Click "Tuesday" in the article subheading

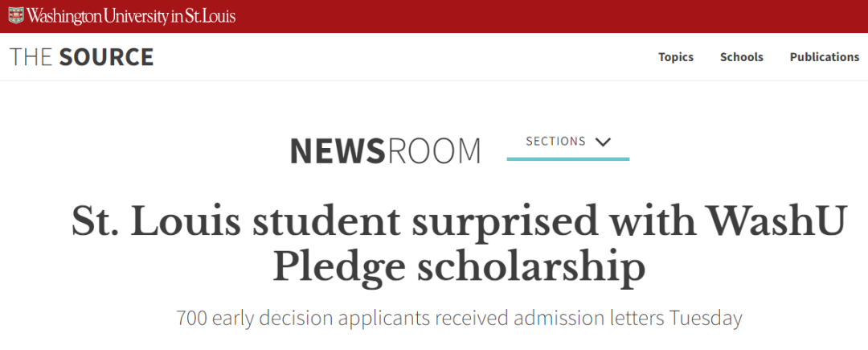(705, 318)
